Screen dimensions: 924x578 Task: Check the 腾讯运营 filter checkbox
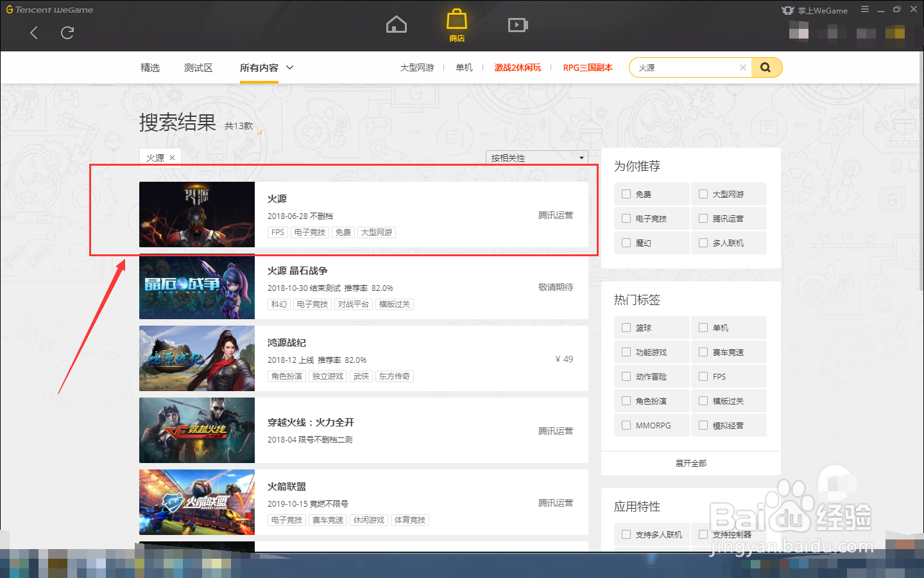(703, 218)
